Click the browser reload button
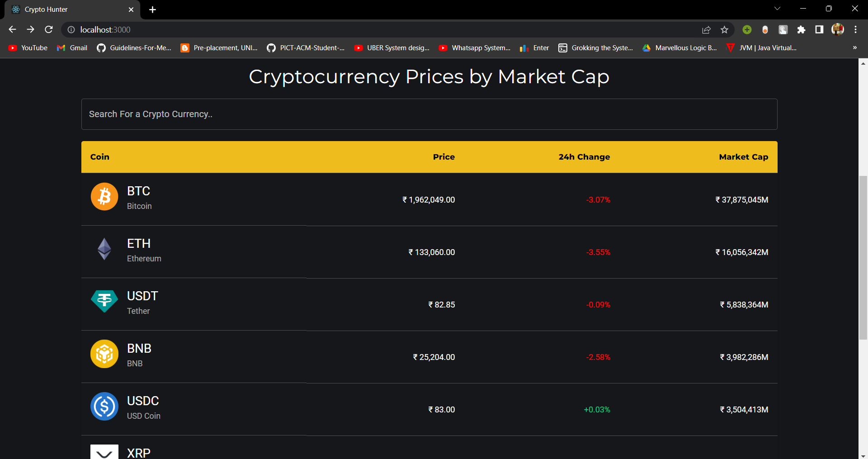The image size is (868, 459). click(48, 29)
